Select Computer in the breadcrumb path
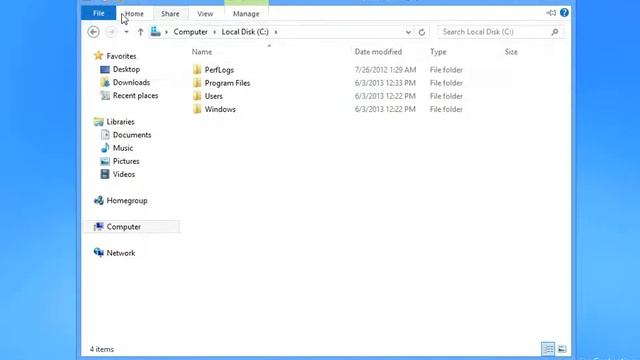This screenshot has width=640, height=360. click(191, 32)
